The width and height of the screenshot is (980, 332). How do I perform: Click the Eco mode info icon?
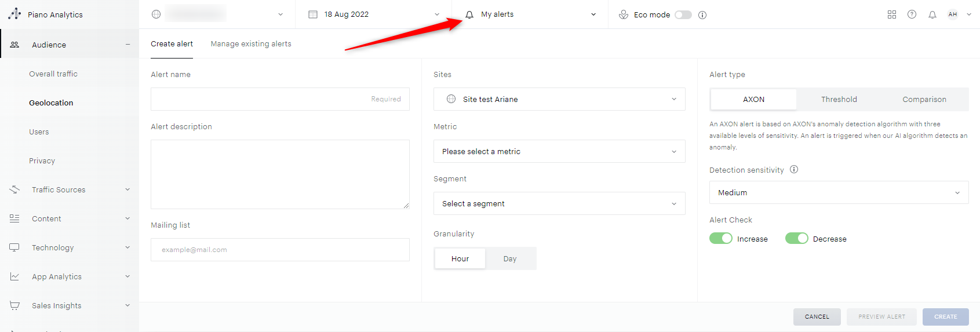click(x=702, y=15)
